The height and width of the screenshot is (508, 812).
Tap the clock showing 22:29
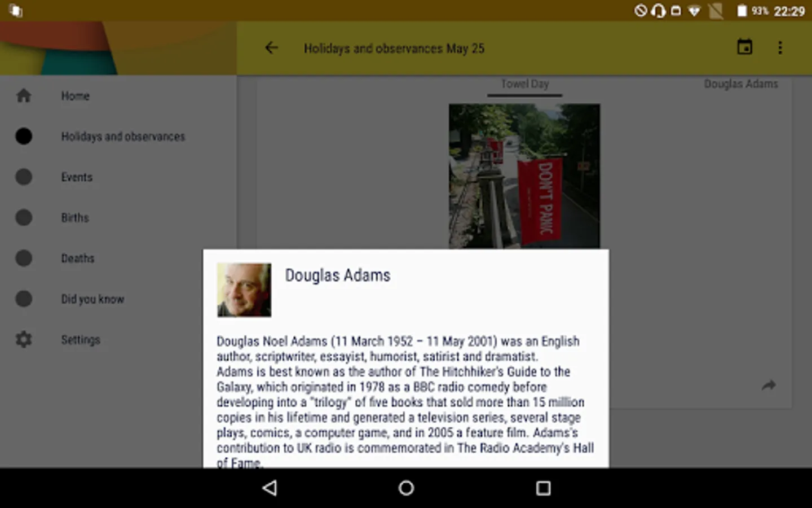coord(789,11)
